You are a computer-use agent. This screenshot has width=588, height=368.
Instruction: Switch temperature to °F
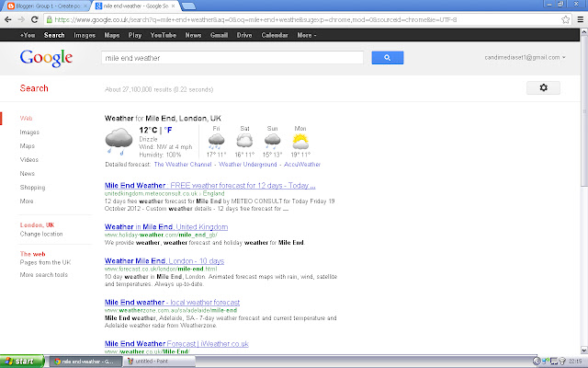click(x=168, y=130)
